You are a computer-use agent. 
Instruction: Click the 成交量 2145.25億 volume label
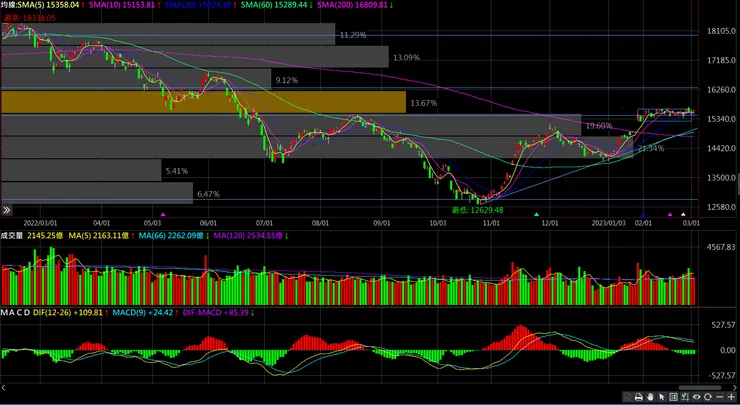32,235
